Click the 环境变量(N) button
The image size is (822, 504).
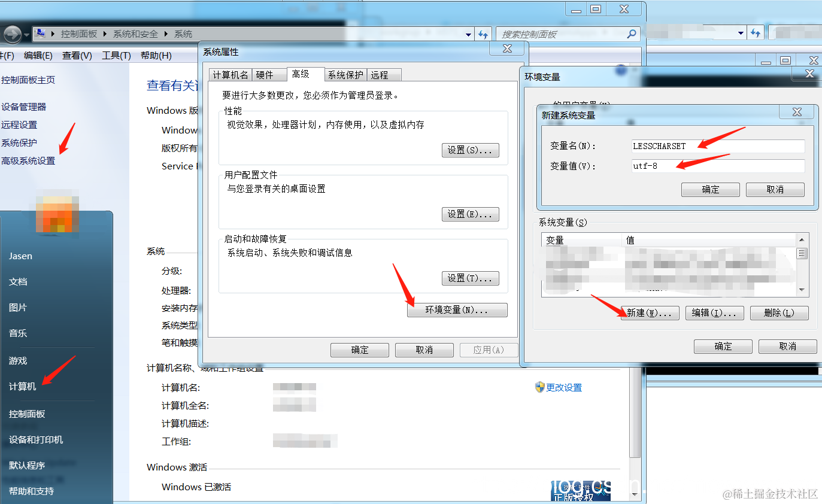(x=457, y=310)
